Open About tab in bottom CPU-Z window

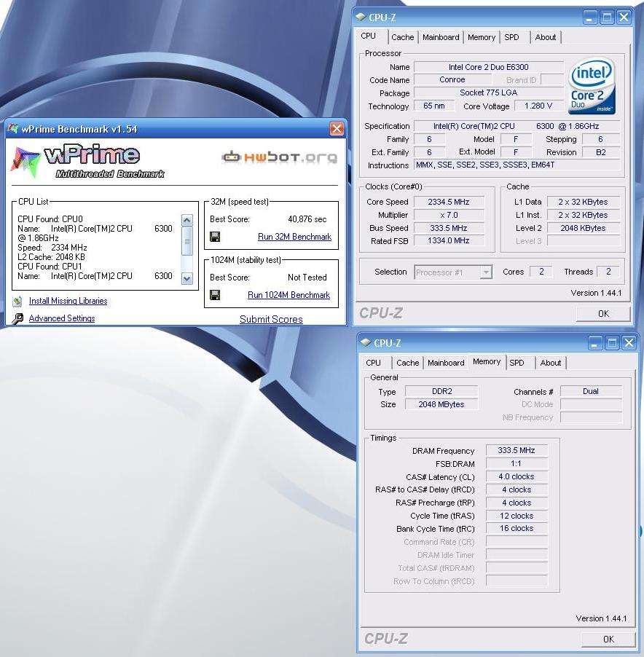[551, 363]
